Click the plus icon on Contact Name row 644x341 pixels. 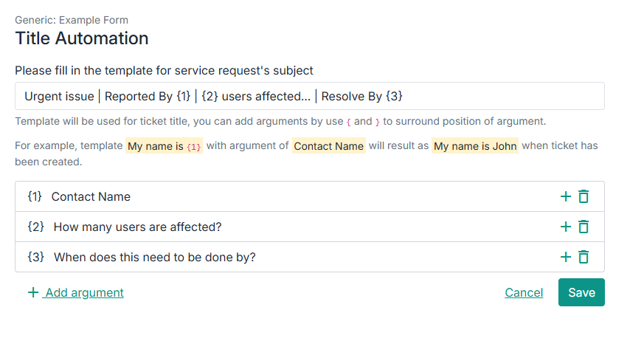(x=566, y=196)
